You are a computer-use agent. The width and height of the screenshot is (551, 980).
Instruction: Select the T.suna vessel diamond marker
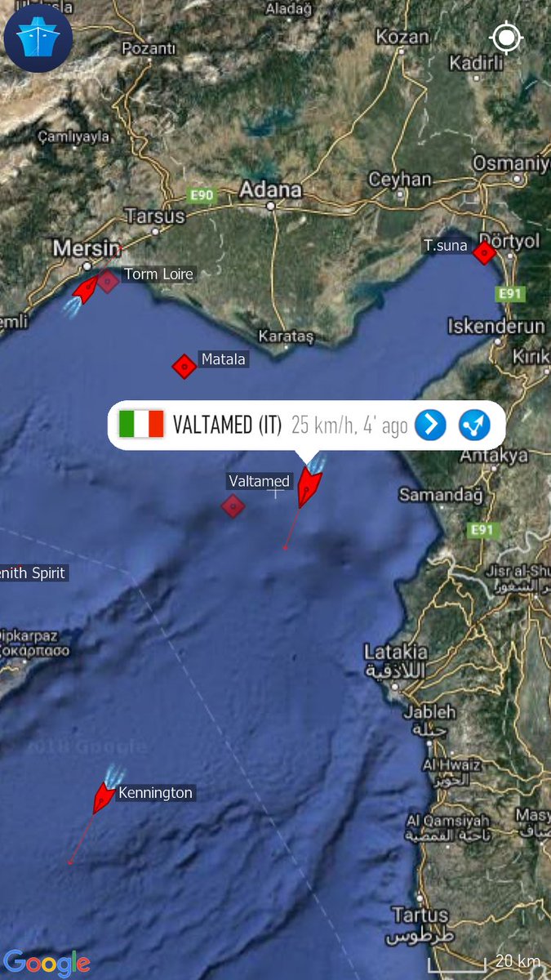coord(485,252)
